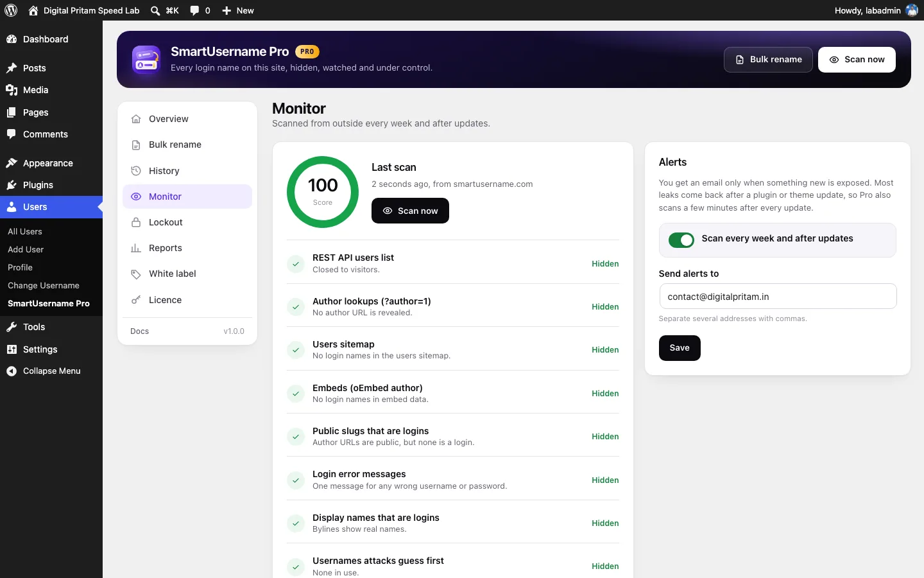Click the White label tag icon
This screenshot has width=924, height=578.
[136, 274]
